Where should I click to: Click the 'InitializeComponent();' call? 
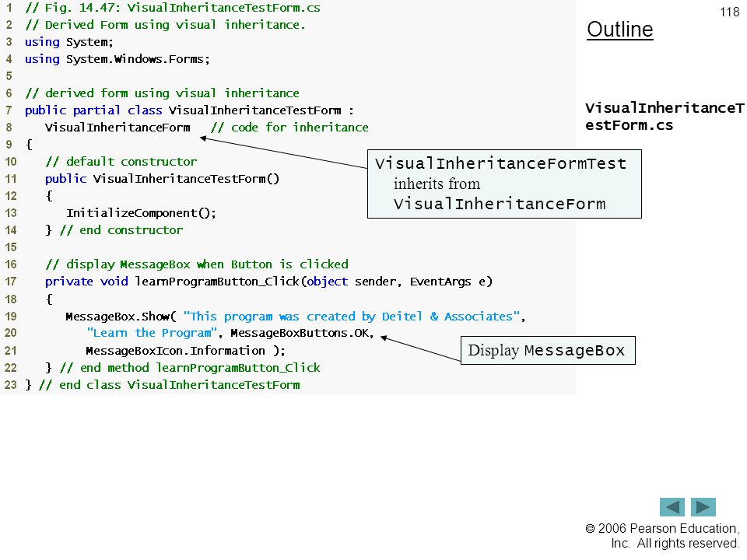coord(141,213)
